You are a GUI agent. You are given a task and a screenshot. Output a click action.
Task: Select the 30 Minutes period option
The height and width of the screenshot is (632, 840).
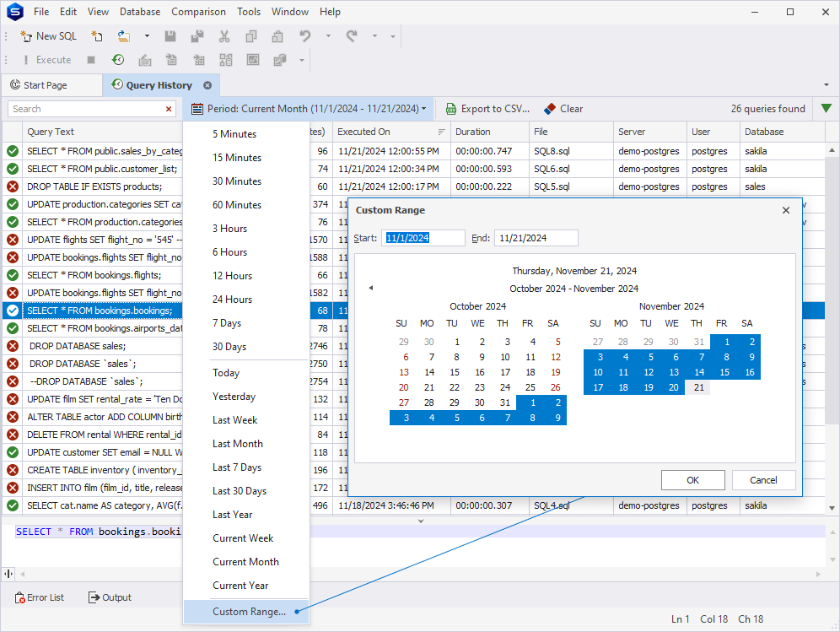pyautogui.click(x=237, y=181)
